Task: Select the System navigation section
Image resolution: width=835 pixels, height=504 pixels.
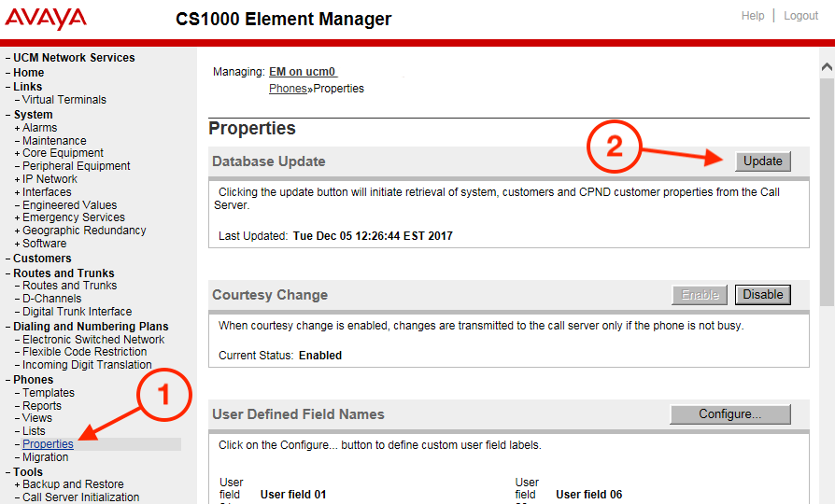Action: point(33,115)
